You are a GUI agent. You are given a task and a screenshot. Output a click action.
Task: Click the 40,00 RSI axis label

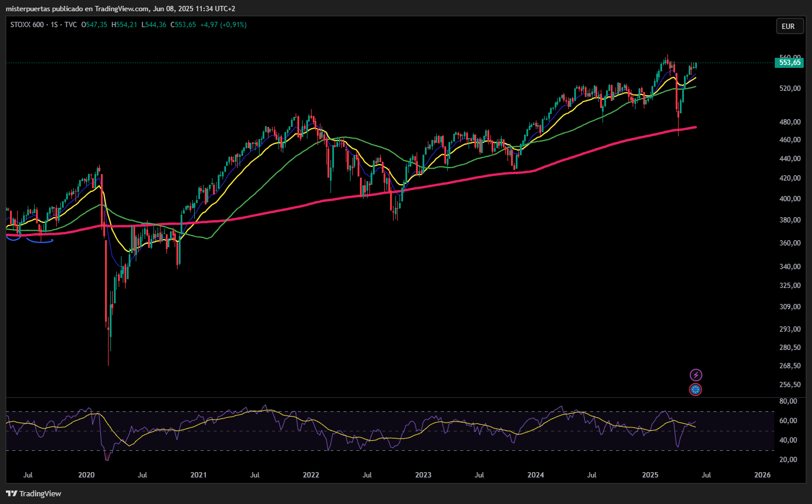(x=788, y=440)
